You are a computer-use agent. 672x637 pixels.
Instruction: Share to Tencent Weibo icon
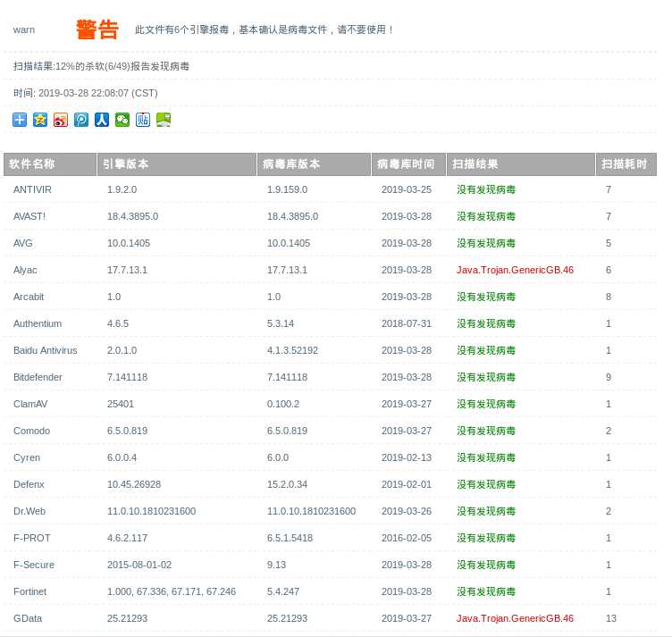[81, 120]
